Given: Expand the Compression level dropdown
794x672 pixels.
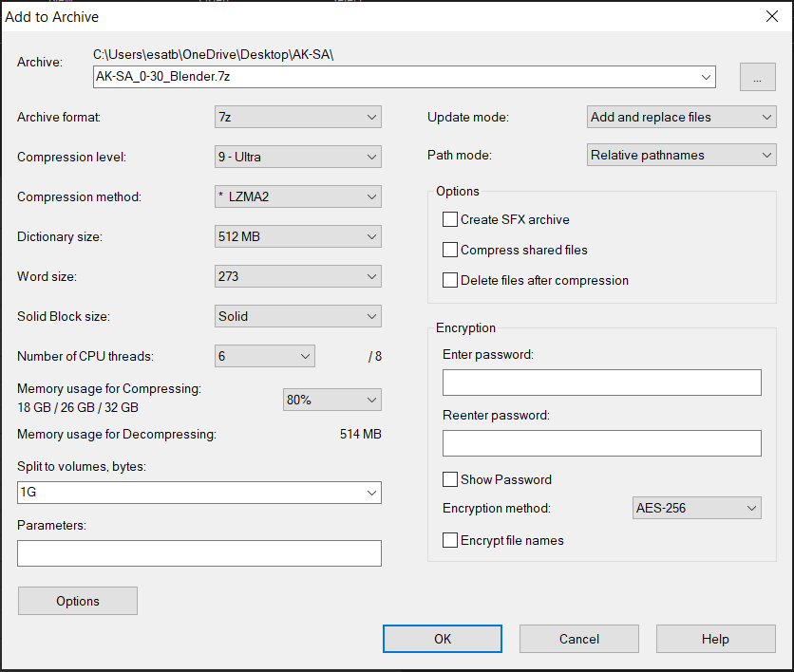Looking at the screenshot, I should [x=298, y=158].
